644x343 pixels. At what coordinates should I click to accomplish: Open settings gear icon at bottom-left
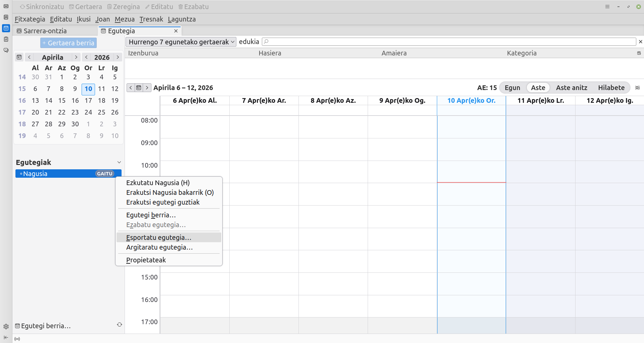(6, 327)
